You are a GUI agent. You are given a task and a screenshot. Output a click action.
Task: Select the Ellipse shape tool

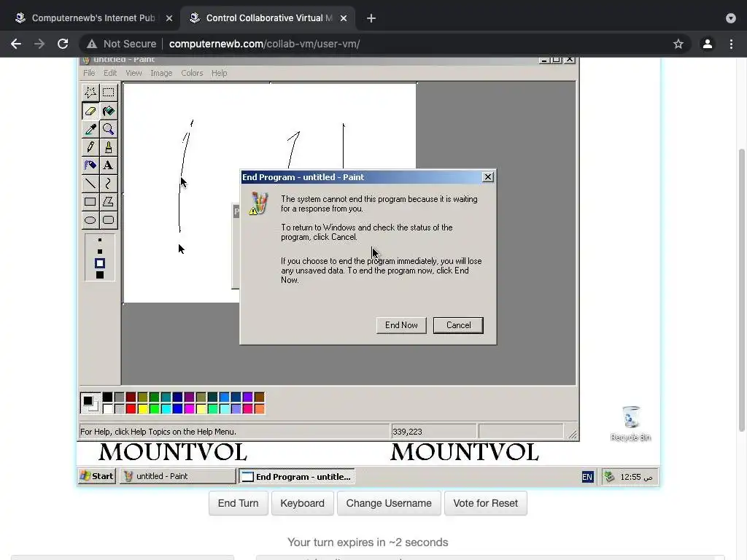(90, 220)
